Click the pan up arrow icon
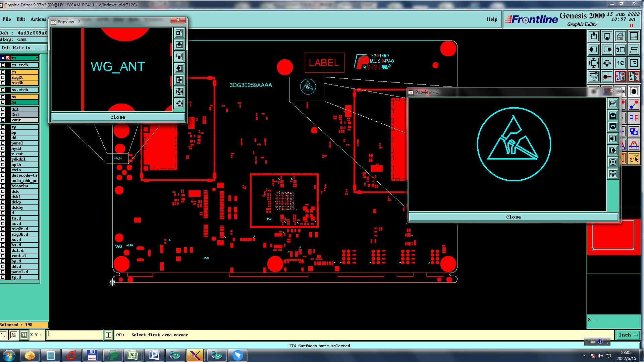This screenshot has height=362, width=644. [593, 36]
